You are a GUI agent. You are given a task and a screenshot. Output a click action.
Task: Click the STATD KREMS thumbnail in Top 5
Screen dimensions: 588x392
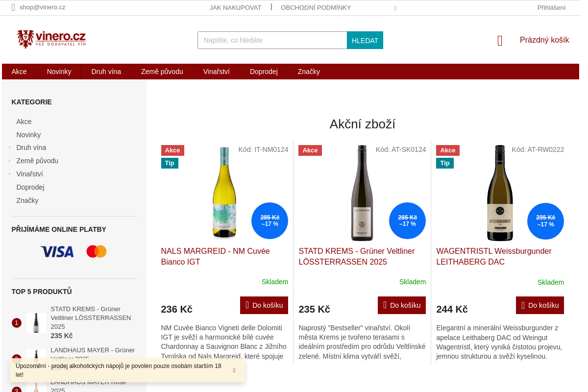(x=36, y=323)
